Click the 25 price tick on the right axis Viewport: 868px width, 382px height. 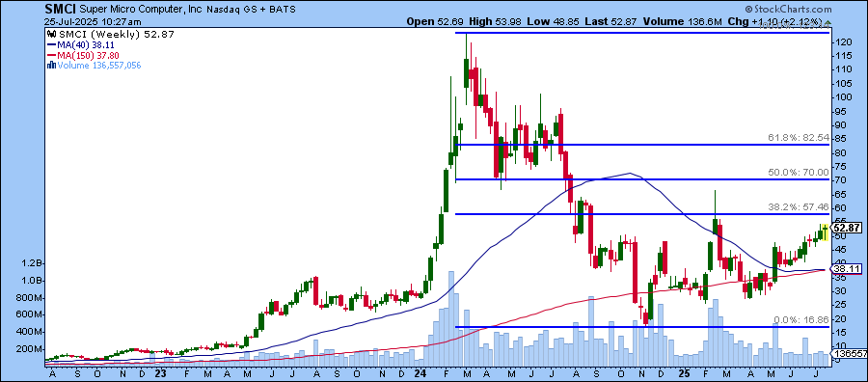tap(841, 305)
